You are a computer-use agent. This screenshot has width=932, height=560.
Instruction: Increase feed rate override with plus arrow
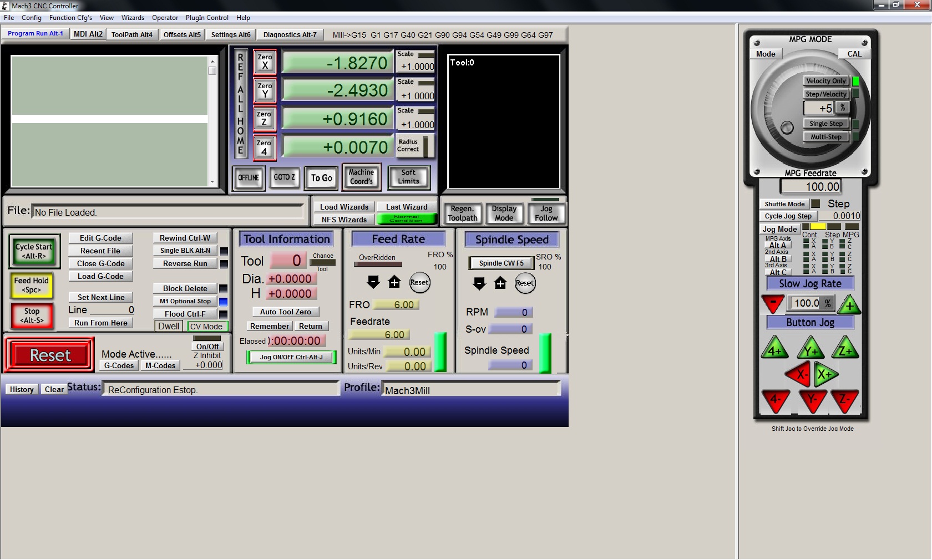(394, 282)
